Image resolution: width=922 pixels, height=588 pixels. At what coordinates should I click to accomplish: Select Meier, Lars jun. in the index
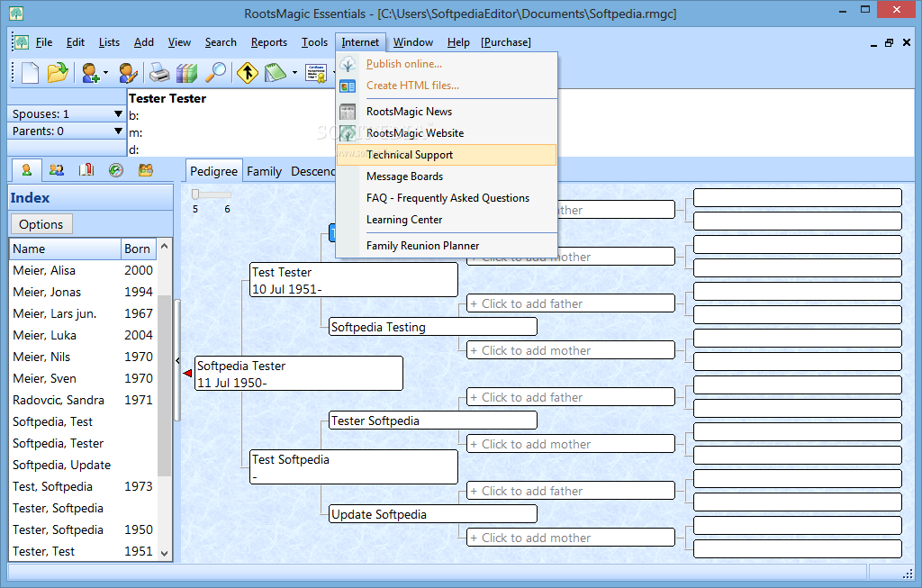[83, 313]
